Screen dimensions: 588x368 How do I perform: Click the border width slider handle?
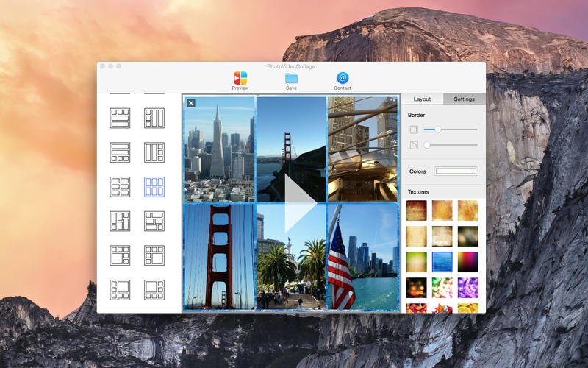[x=437, y=130]
